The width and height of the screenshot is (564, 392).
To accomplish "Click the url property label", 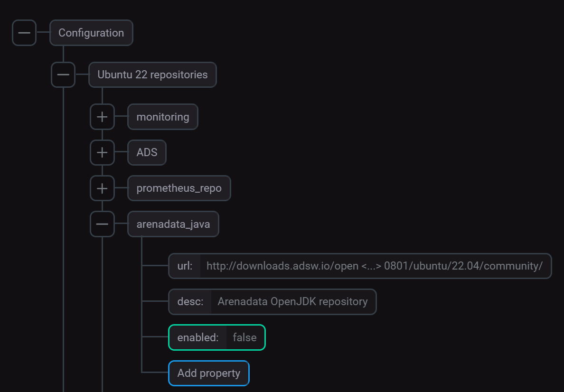I will (184, 266).
